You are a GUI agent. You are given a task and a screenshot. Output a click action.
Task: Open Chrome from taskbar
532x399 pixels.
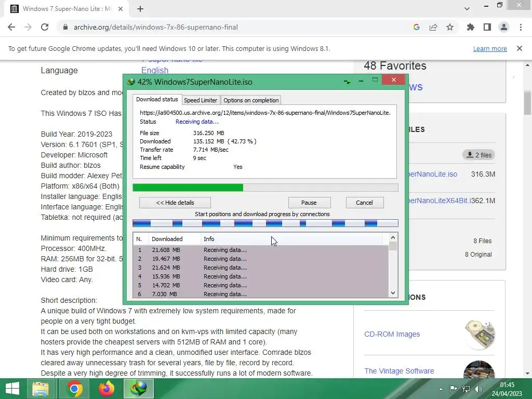tap(75, 389)
